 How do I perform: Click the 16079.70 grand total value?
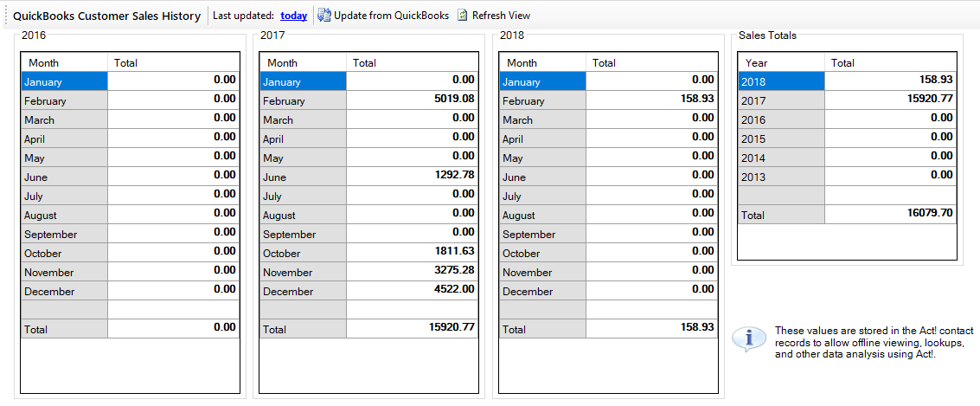930,213
